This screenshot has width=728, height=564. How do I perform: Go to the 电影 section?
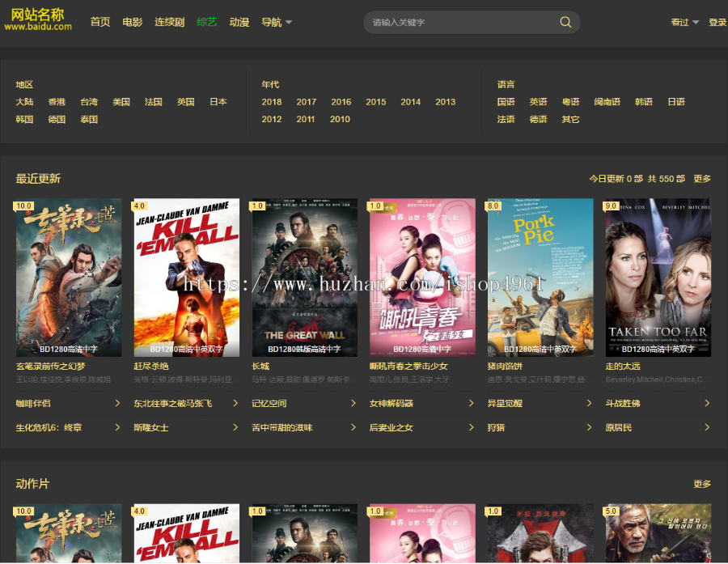[x=133, y=22]
